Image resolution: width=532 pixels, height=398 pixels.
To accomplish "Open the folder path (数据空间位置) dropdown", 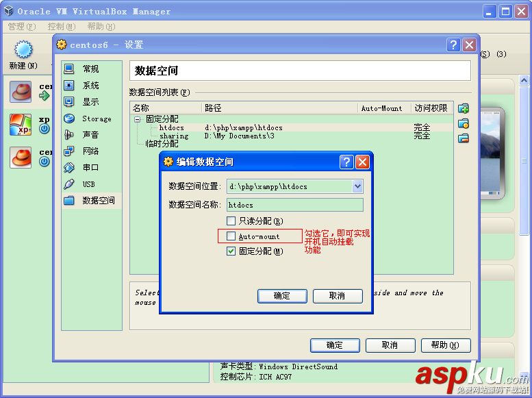I will click(357, 186).
